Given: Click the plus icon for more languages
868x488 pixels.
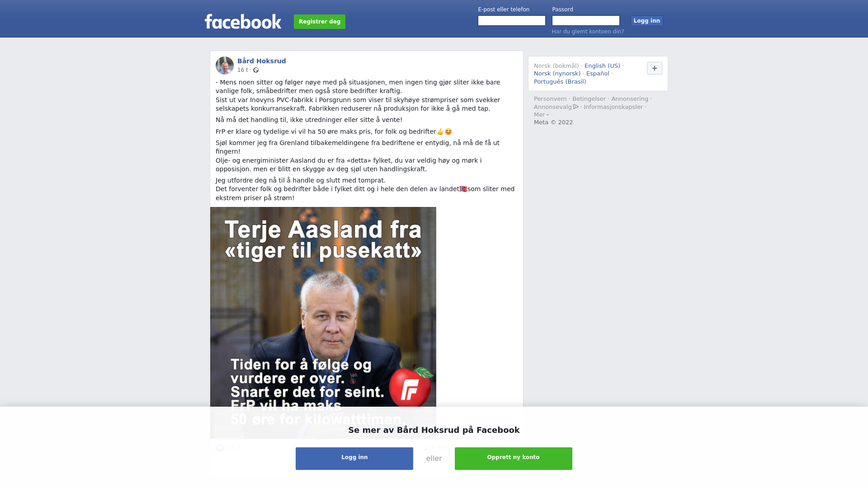Looking at the screenshot, I should click(654, 68).
